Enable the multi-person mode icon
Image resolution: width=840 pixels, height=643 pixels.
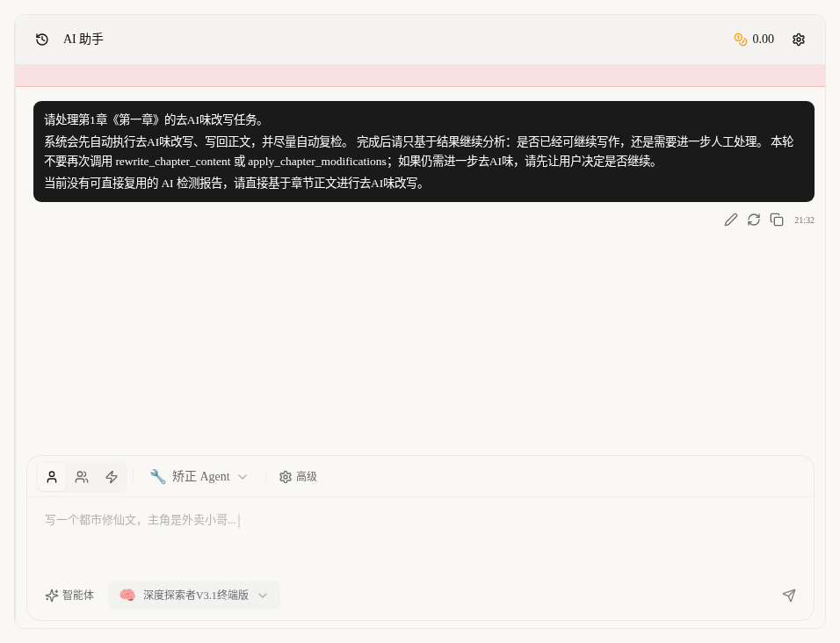tap(82, 477)
